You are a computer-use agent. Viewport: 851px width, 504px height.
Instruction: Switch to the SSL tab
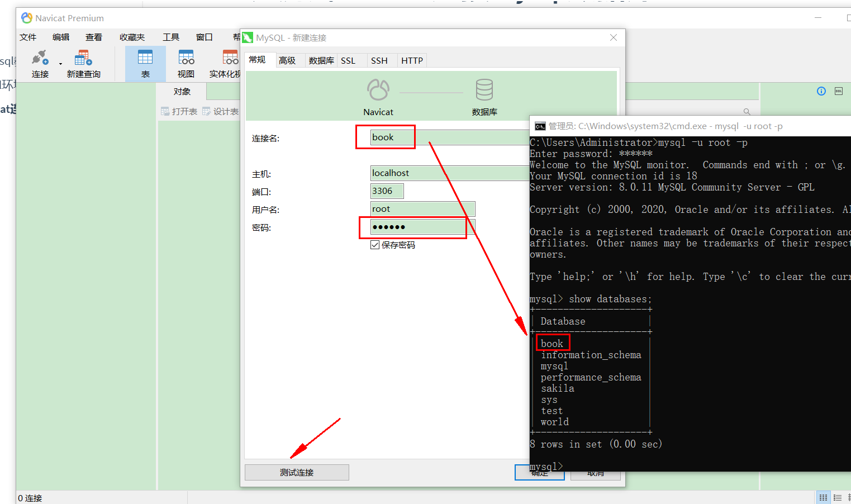click(348, 60)
